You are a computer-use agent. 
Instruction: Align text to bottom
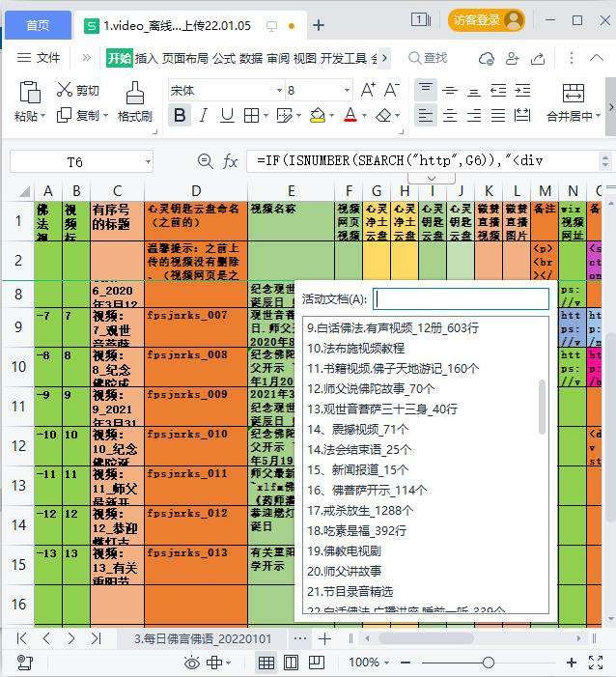474,90
